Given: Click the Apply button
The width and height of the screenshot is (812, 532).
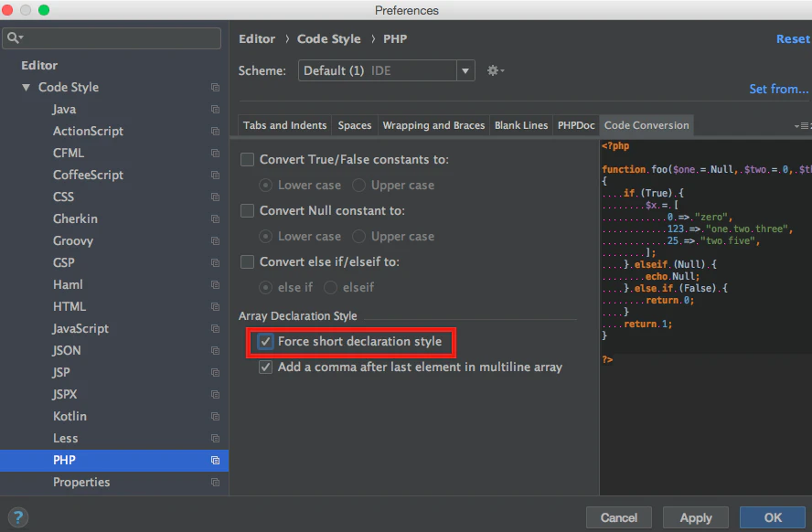Looking at the screenshot, I should pyautogui.click(x=696, y=517).
